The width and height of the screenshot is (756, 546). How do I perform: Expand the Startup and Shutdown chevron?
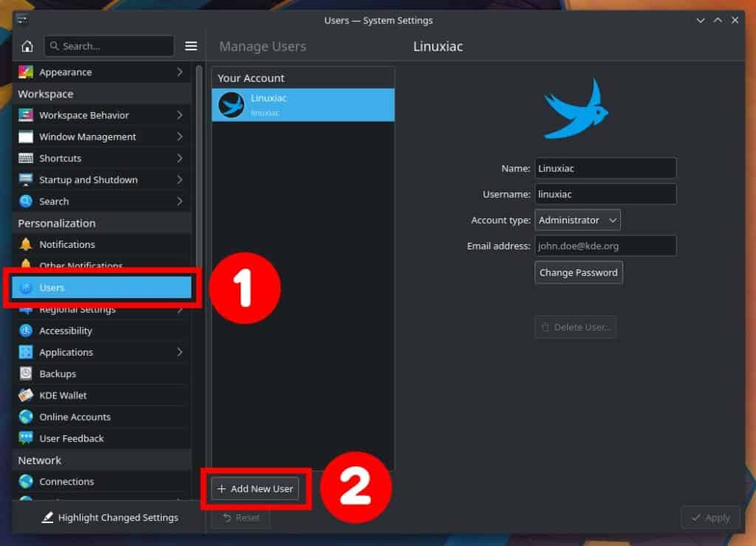pyautogui.click(x=180, y=180)
